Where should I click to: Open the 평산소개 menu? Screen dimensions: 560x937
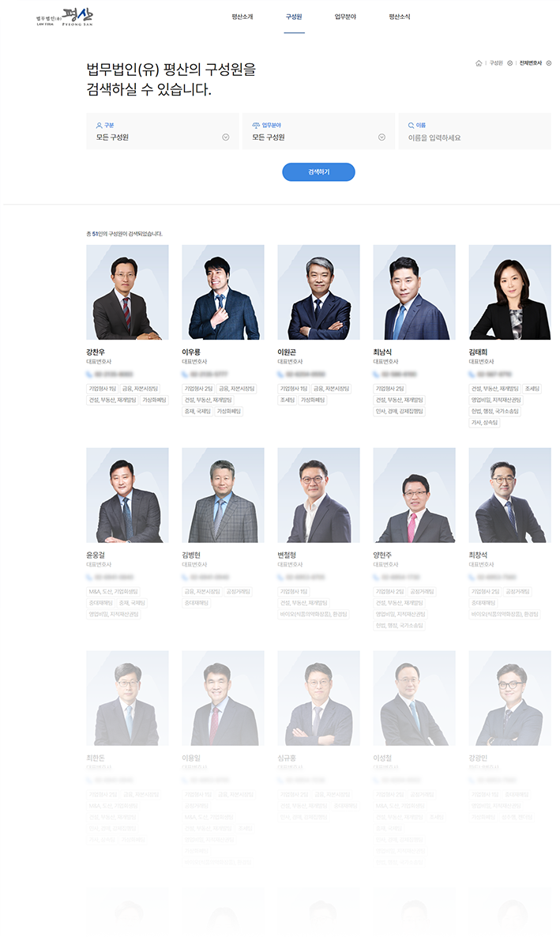pos(242,17)
